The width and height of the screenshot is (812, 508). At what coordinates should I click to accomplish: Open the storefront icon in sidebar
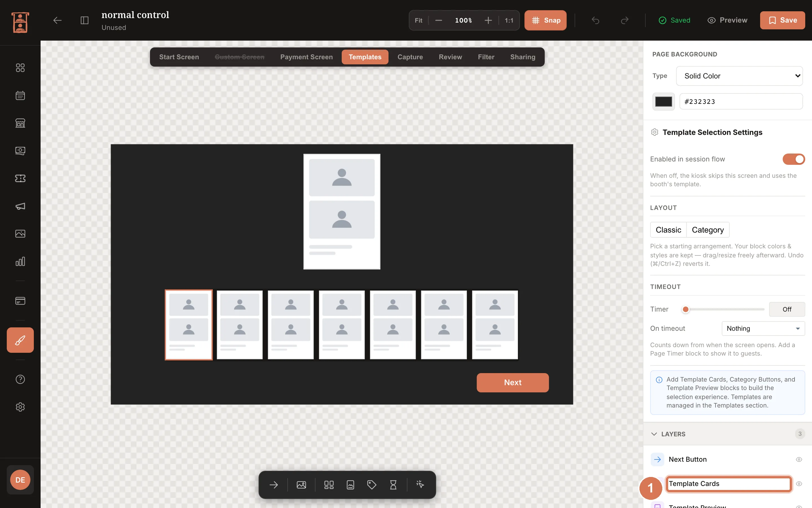pyautogui.click(x=20, y=123)
